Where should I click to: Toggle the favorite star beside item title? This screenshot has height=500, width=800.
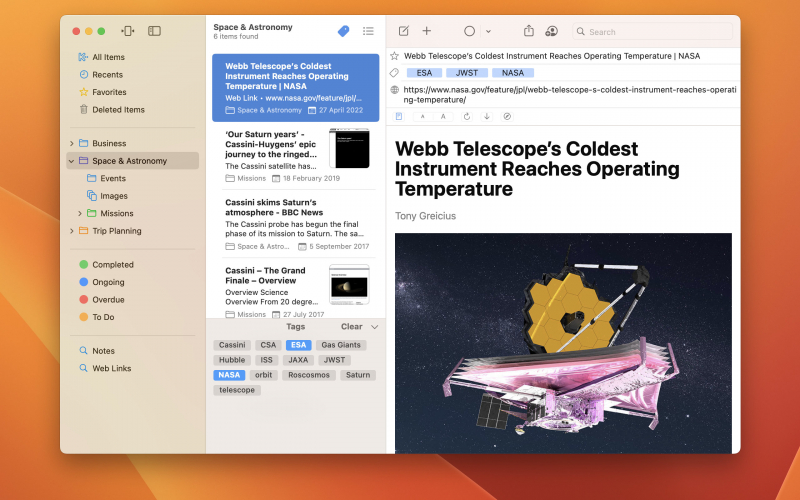pos(394,56)
